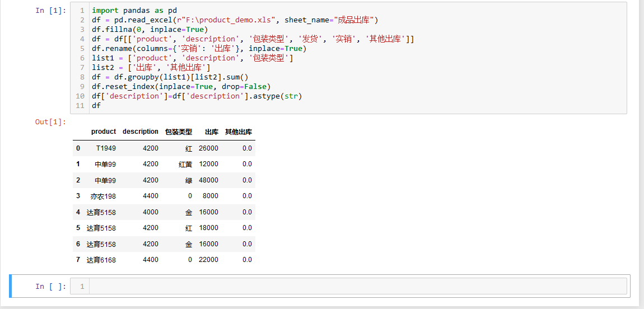Click the empty code cell input area
The height and width of the screenshot is (309, 644).
click(x=358, y=286)
